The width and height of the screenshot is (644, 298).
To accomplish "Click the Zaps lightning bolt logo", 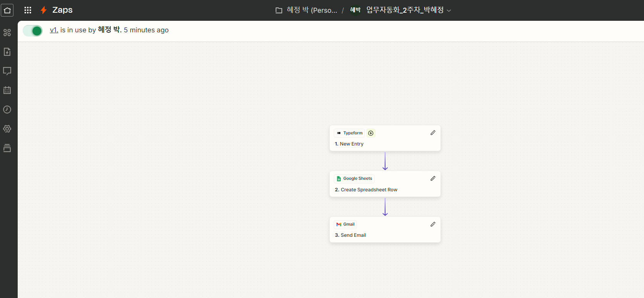I will click(x=43, y=10).
